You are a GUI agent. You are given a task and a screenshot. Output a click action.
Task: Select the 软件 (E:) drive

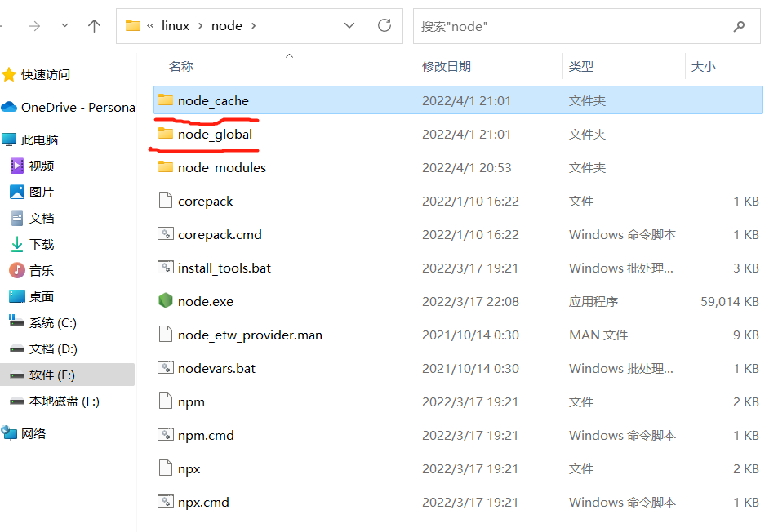pos(67,375)
